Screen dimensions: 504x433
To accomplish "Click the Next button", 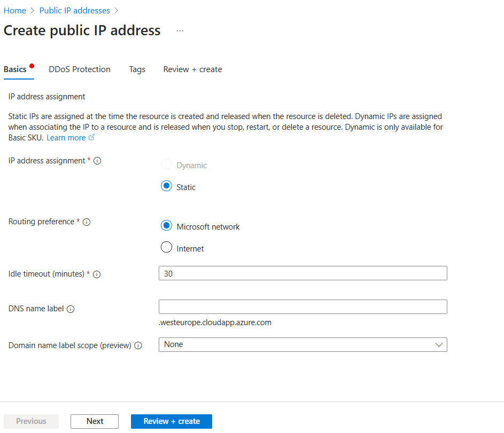I will point(94,421).
